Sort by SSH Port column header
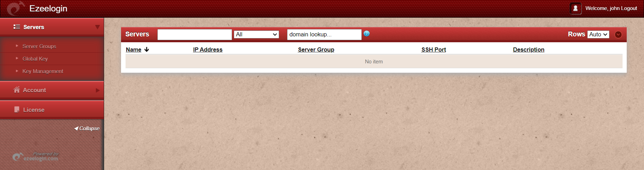This screenshot has width=644, height=170. [434, 50]
